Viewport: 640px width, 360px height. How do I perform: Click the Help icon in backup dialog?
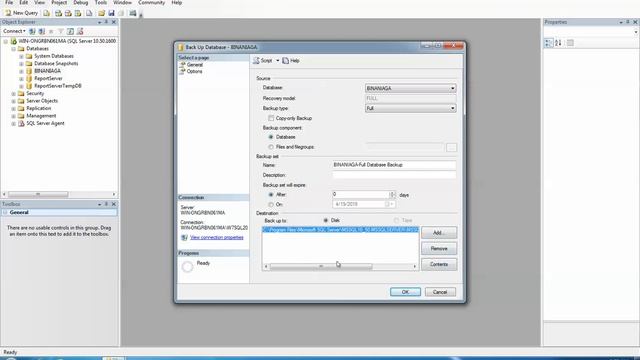(285, 60)
